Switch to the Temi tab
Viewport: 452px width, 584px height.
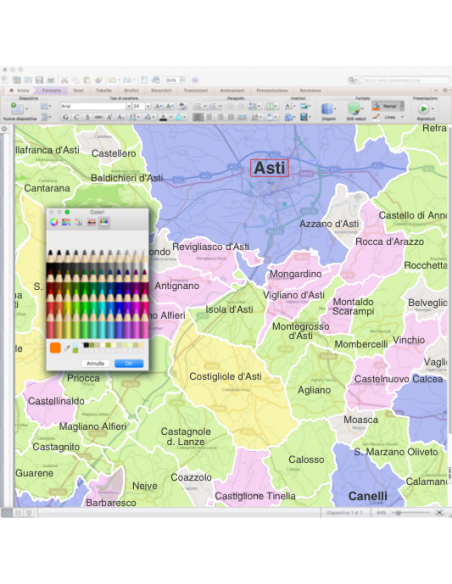(x=78, y=90)
